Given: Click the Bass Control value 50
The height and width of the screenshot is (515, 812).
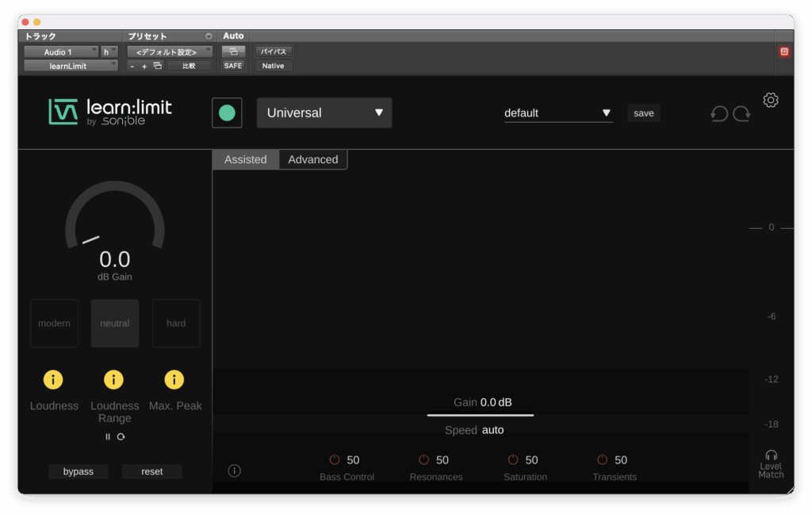Looking at the screenshot, I should tap(353, 460).
